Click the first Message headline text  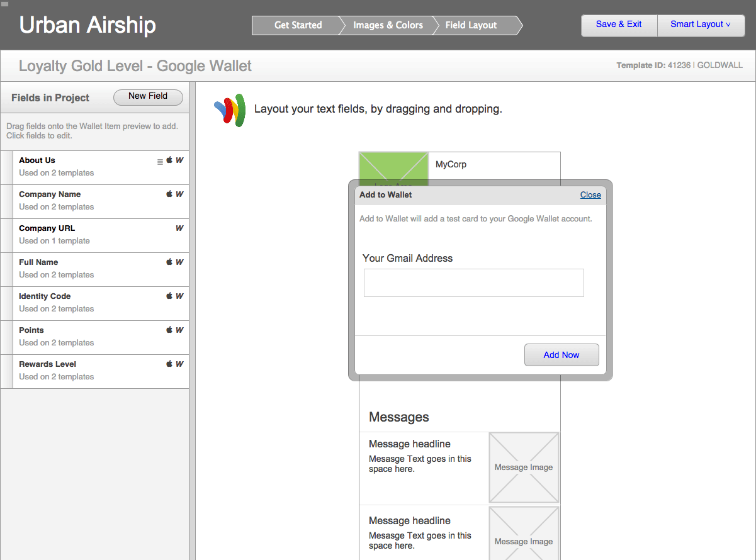point(410,444)
